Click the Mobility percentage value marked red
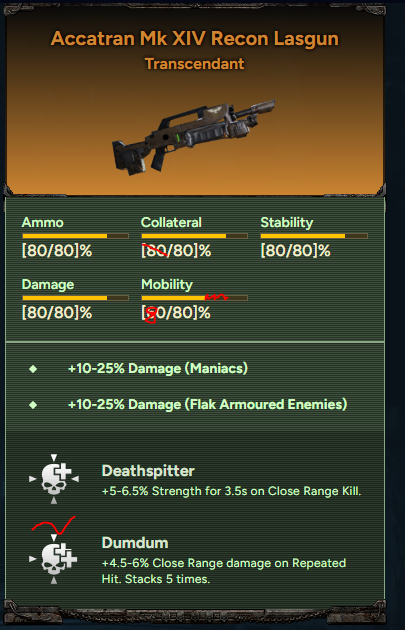Screen dimensions: 405x630 pyautogui.click(x=176, y=313)
